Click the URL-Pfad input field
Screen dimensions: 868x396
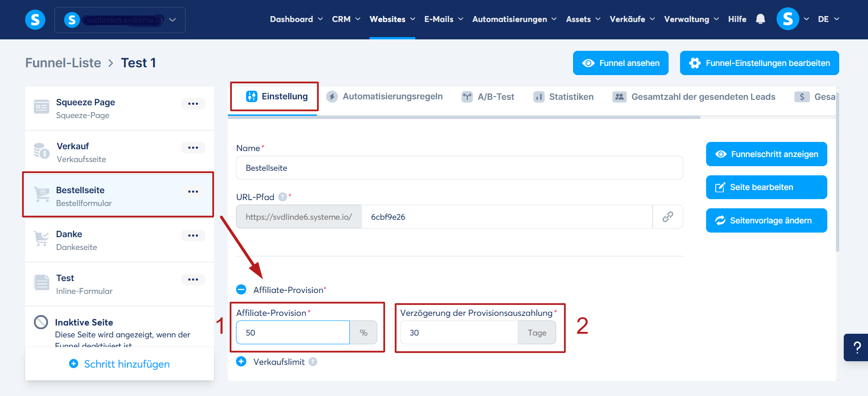[x=507, y=217]
